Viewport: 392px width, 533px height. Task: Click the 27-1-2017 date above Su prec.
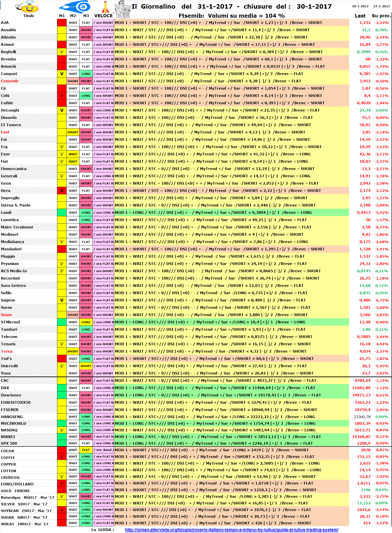(x=382, y=6)
